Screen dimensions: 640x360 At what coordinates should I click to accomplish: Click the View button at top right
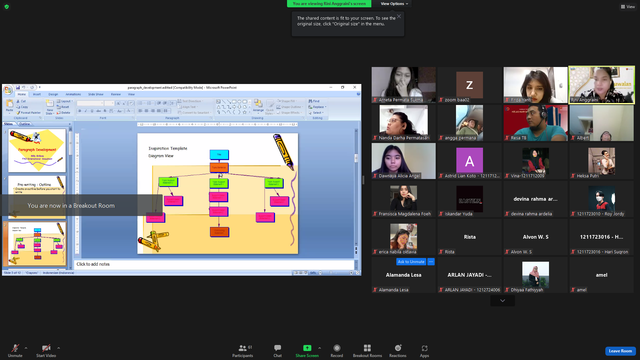pos(628,7)
